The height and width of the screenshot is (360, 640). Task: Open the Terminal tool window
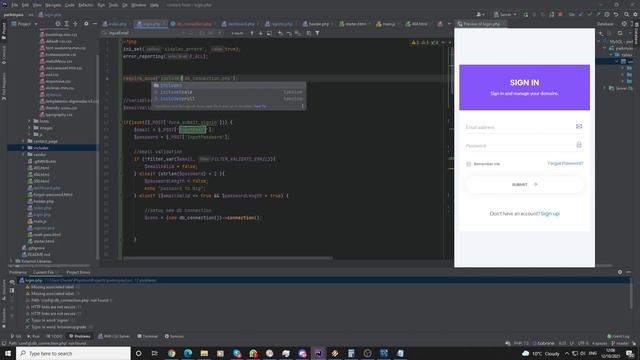click(147, 336)
